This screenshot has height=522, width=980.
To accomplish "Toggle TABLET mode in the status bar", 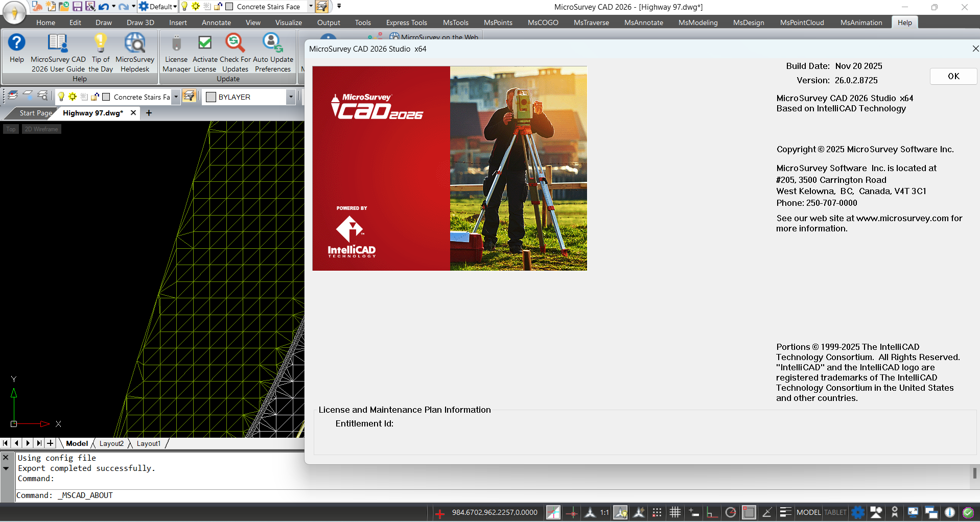I will coord(835,512).
